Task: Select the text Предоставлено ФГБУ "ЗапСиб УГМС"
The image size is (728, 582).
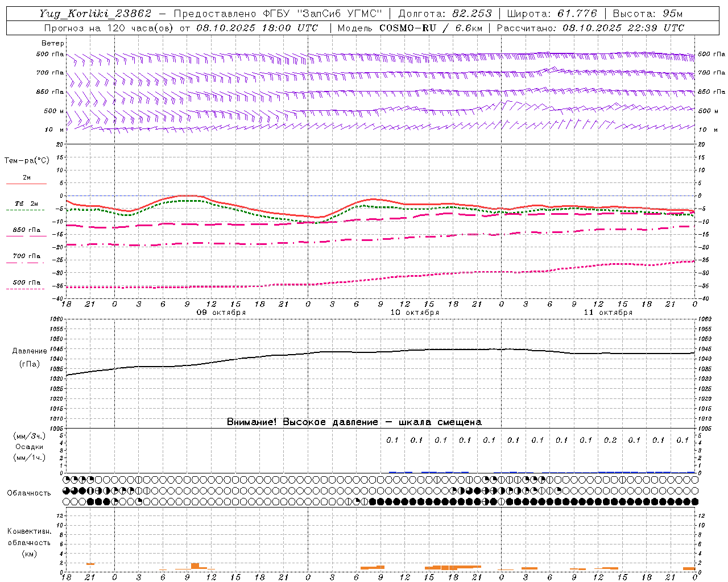Action: coord(278,14)
